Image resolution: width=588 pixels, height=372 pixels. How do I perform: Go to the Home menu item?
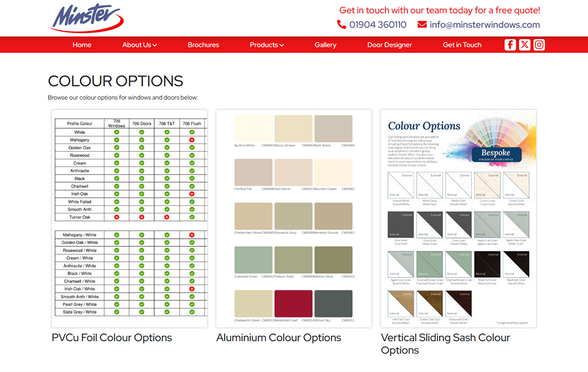pyautogui.click(x=82, y=45)
